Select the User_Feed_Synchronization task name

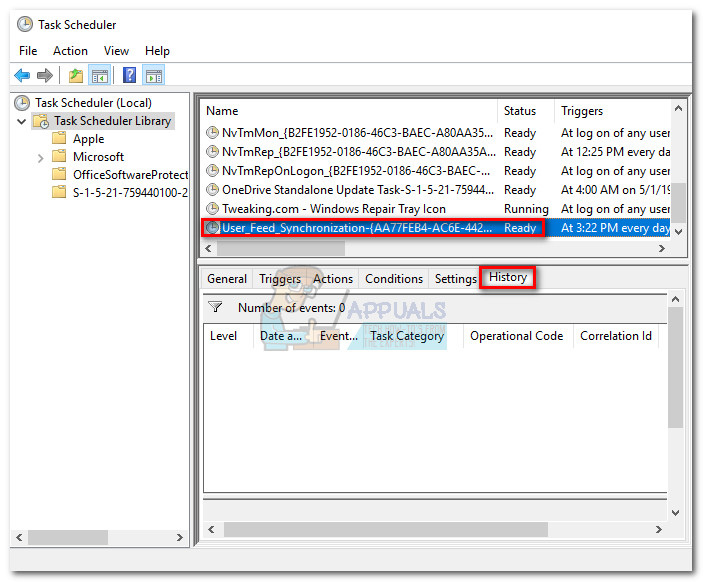pos(357,228)
